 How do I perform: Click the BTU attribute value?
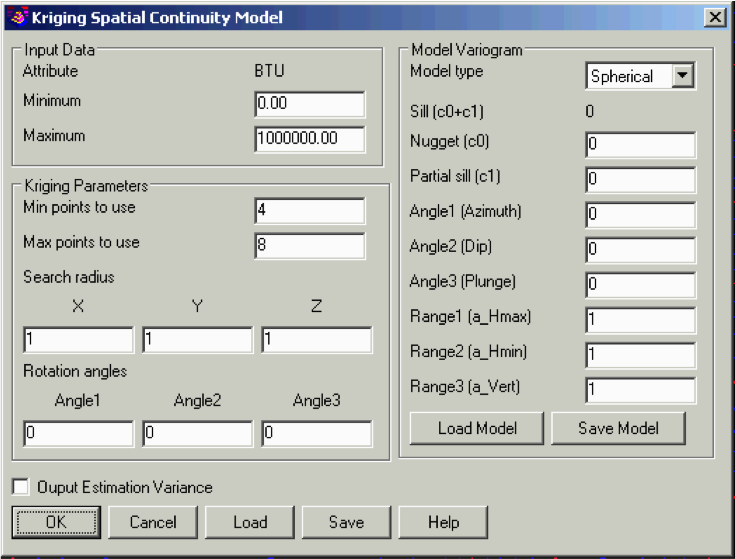click(270, 71)
